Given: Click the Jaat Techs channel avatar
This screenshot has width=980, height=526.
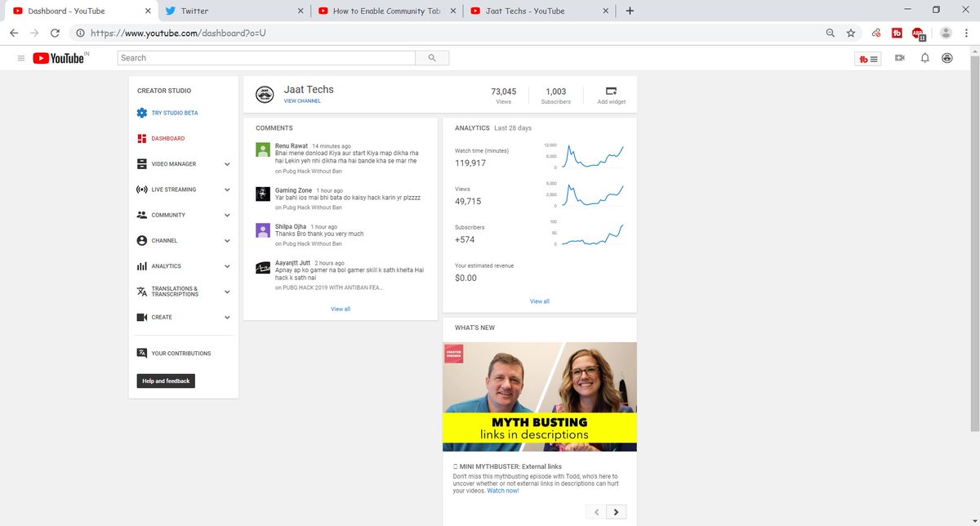Looking at the screenshot, I should click(264, 94).
